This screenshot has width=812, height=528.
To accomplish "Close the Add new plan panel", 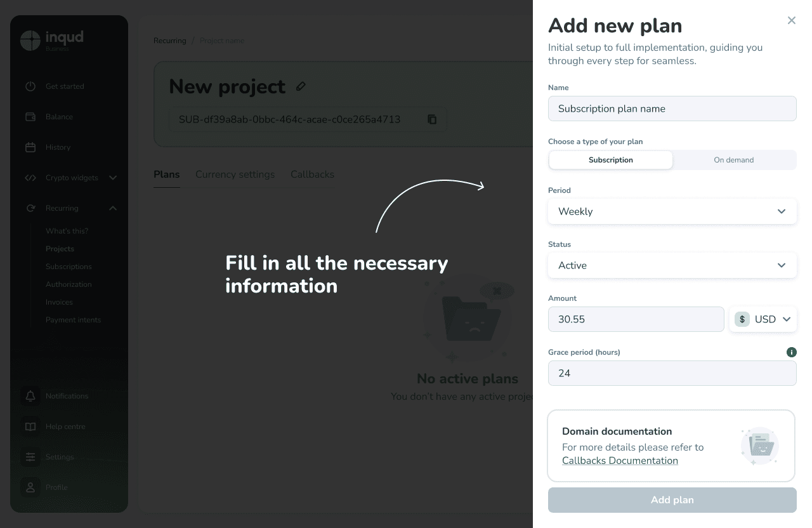I will tap(791, 20).
